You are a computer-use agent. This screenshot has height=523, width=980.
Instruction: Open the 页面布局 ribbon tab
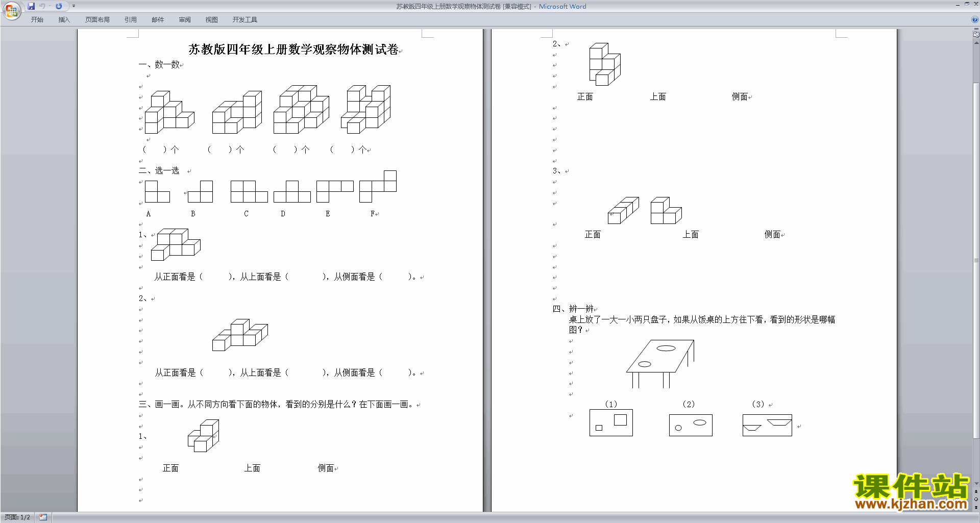pos(97,19)
